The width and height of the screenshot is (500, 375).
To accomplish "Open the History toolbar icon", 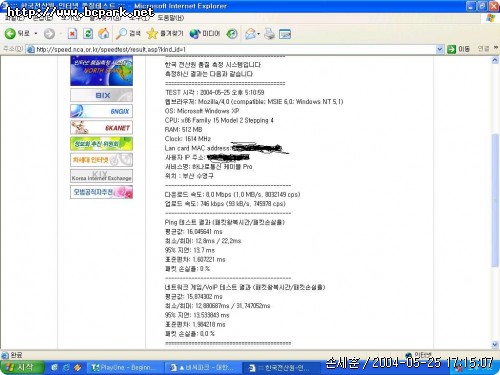I will (x=232, y=33).
